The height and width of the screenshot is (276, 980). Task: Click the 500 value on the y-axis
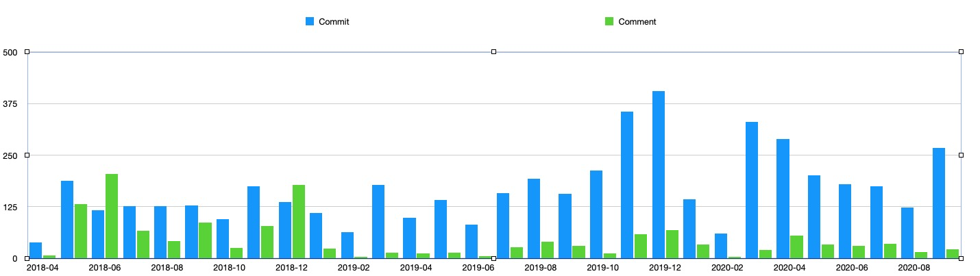[10, 52]
